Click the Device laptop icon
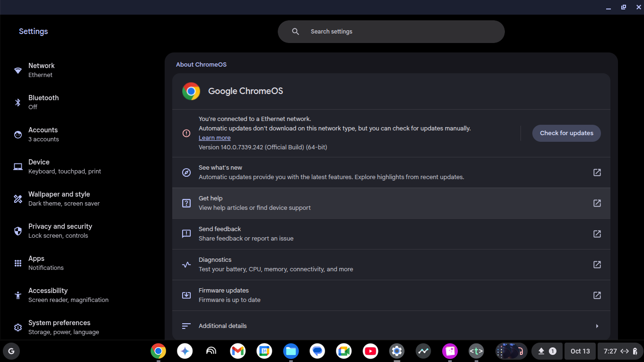Viewport: 644px width, 362px height. pos(18,167)
